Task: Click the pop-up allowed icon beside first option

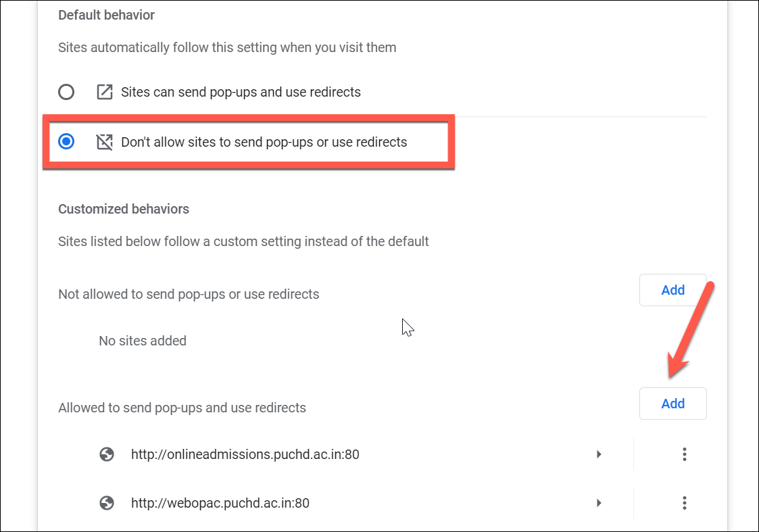Action: (105, 92)
